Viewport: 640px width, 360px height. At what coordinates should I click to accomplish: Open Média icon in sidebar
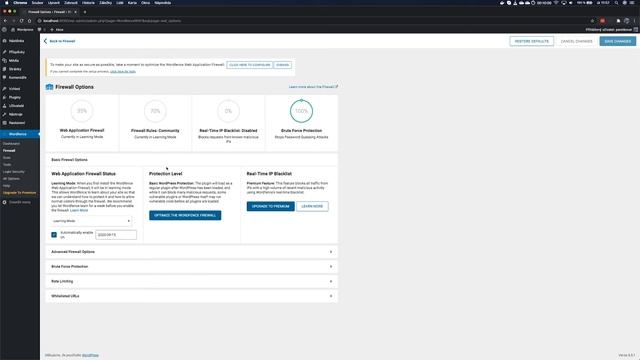(4, 60)
